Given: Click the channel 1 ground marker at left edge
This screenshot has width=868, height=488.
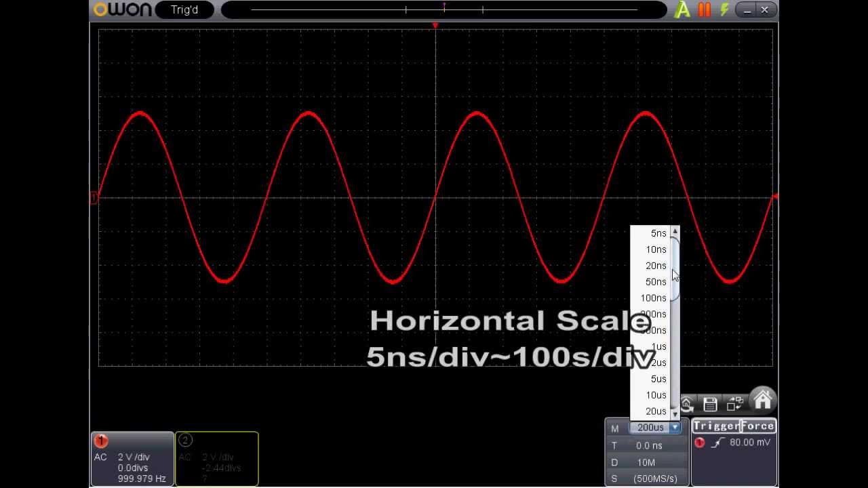Looking at the screenshot, I should [x=94, y=198].
